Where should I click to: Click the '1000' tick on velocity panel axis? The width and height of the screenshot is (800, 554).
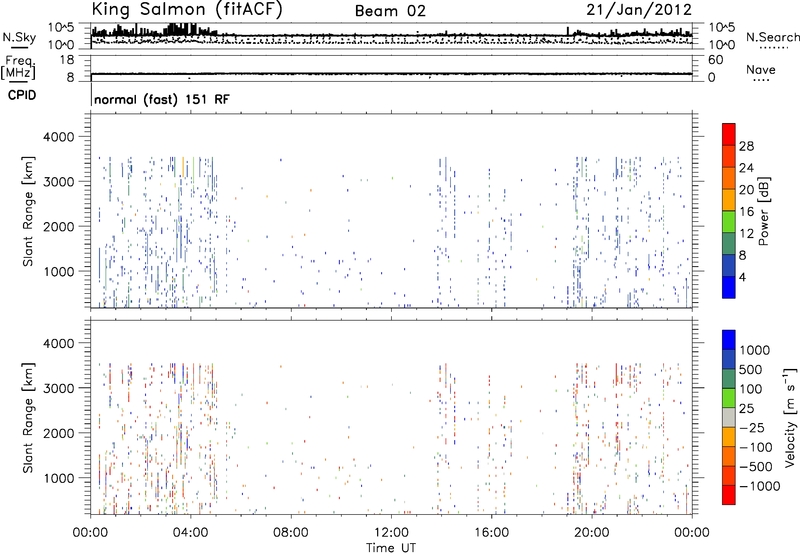pos(58,478)
